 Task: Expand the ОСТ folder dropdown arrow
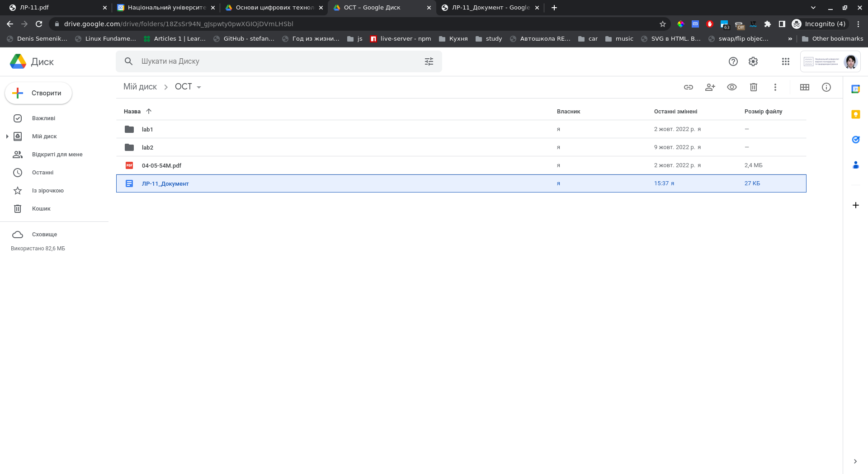click(199, 87)
